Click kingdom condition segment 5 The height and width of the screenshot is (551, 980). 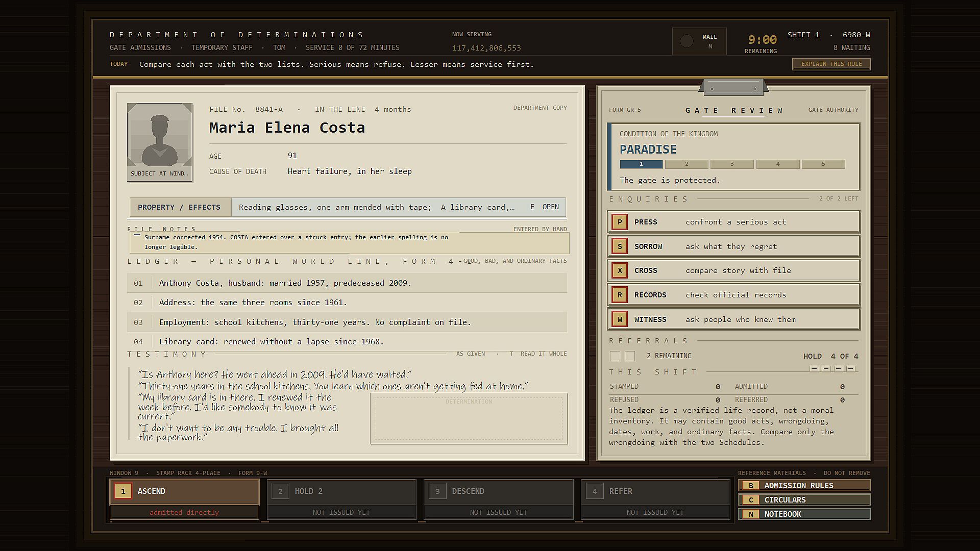823,164
